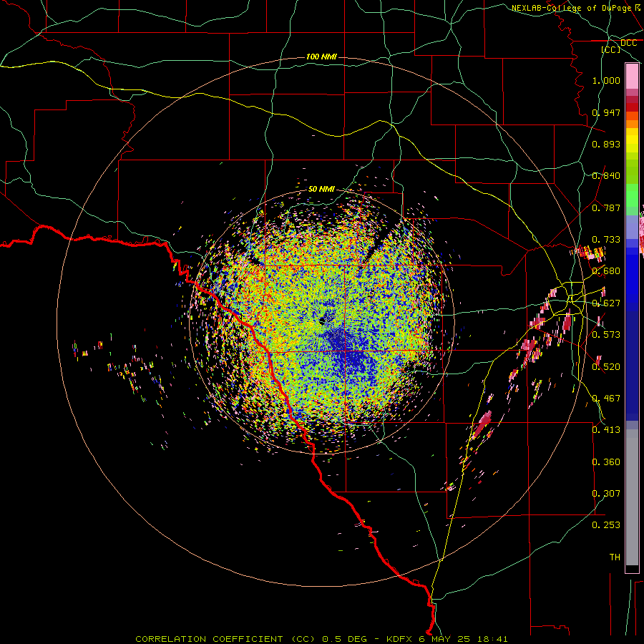Click the 0.467 scale value
The width and height of the screenshot is (644, 644).
[606, 399]
